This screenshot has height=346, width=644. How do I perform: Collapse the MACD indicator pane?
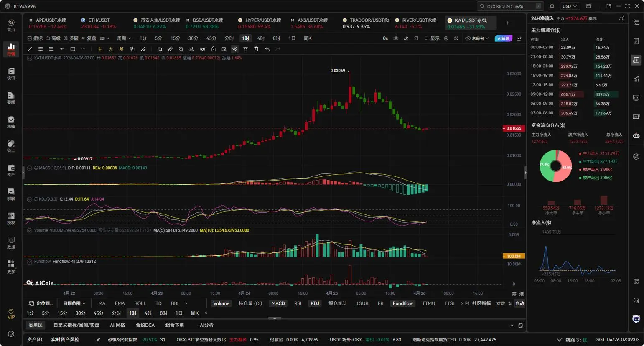coord(29,168)
